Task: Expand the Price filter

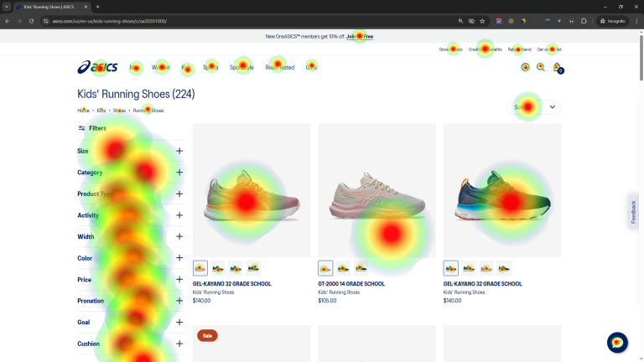Action: pyautogui.click(x=130, y=280)
